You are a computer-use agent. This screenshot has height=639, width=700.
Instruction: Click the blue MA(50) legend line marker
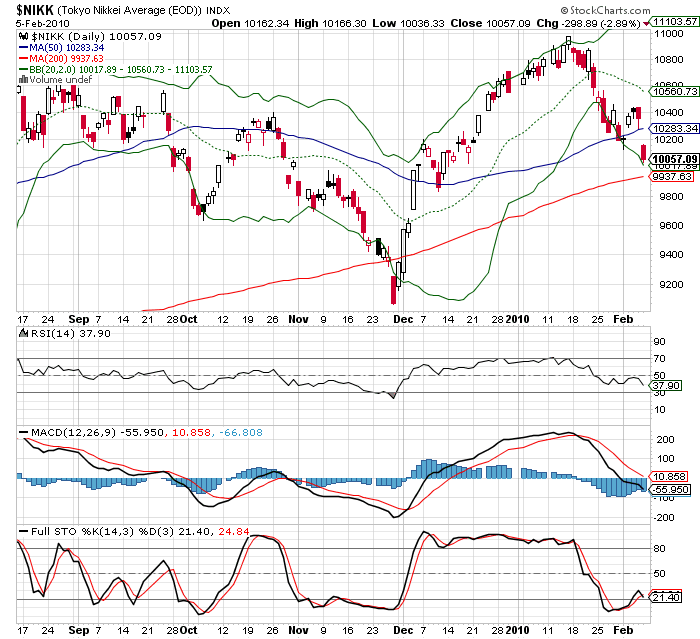point(24,47)
